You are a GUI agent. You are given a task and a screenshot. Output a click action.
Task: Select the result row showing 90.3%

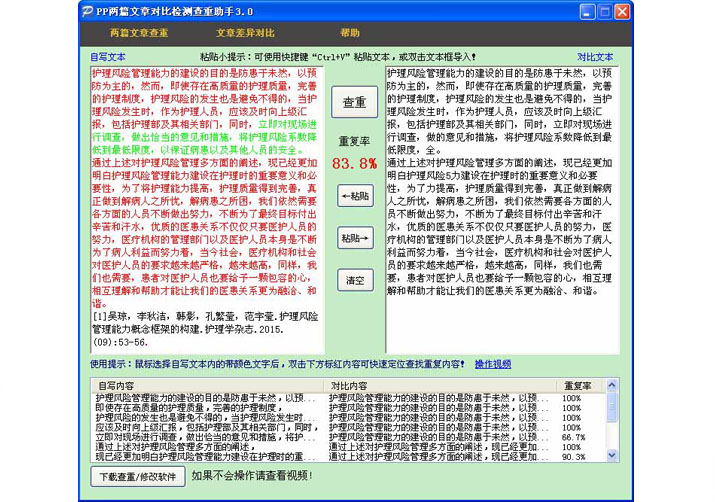349,457
